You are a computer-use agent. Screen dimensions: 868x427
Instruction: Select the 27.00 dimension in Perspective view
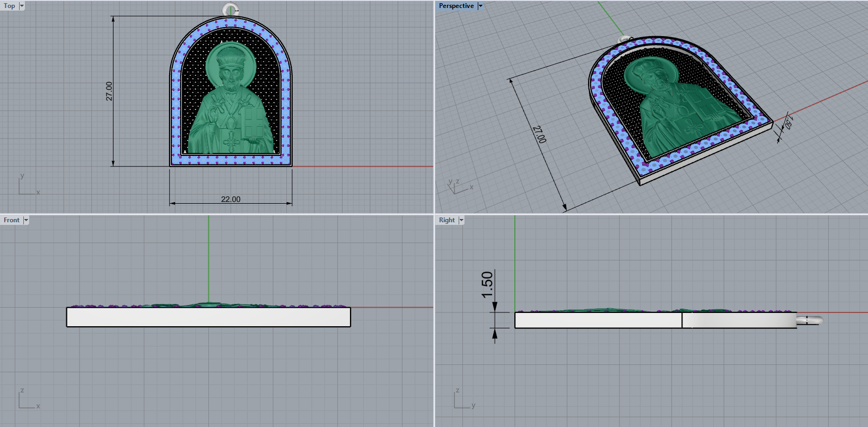[x=539, y=135]
